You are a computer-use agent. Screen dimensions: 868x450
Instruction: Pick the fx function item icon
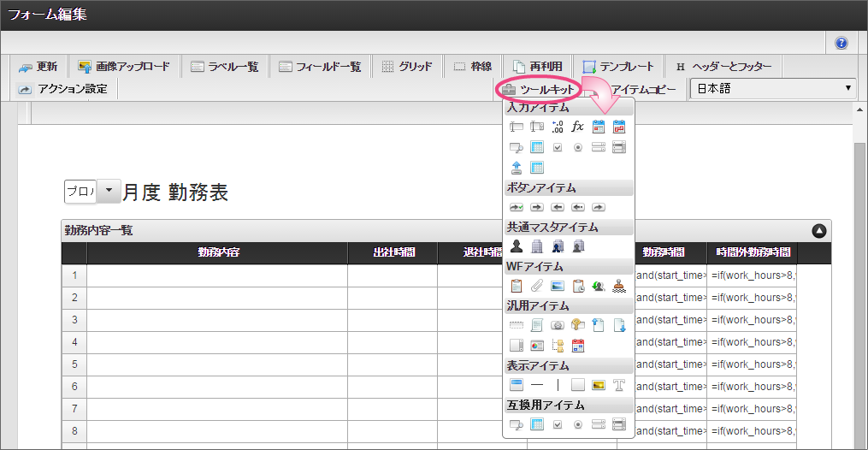tap(578, 127)
